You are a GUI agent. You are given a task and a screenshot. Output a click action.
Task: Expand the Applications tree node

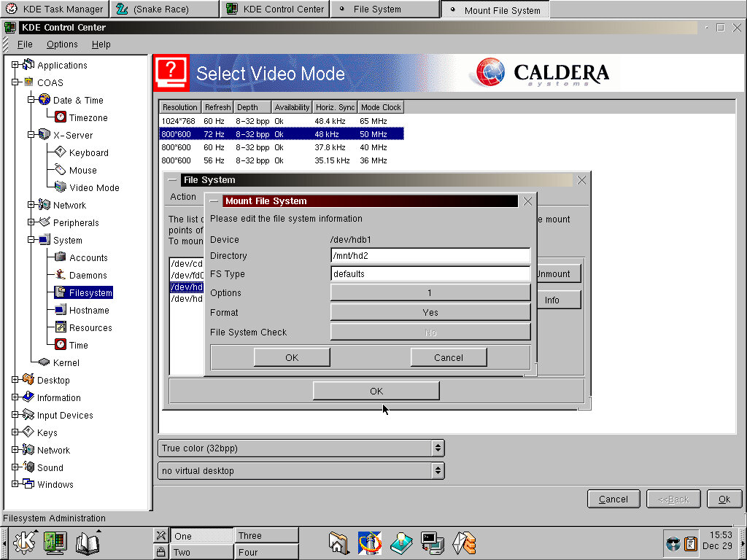(x=15, y=65)
